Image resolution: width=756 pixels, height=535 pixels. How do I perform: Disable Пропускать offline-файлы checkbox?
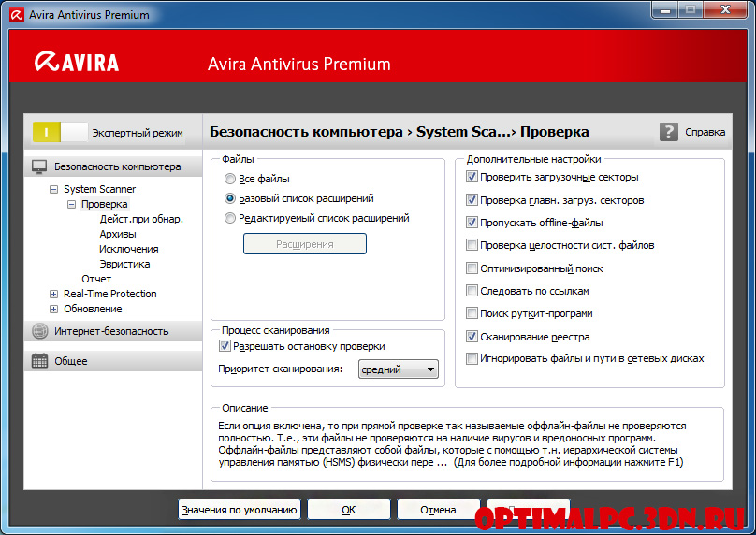pyautogui.click(x=472, y=223)
